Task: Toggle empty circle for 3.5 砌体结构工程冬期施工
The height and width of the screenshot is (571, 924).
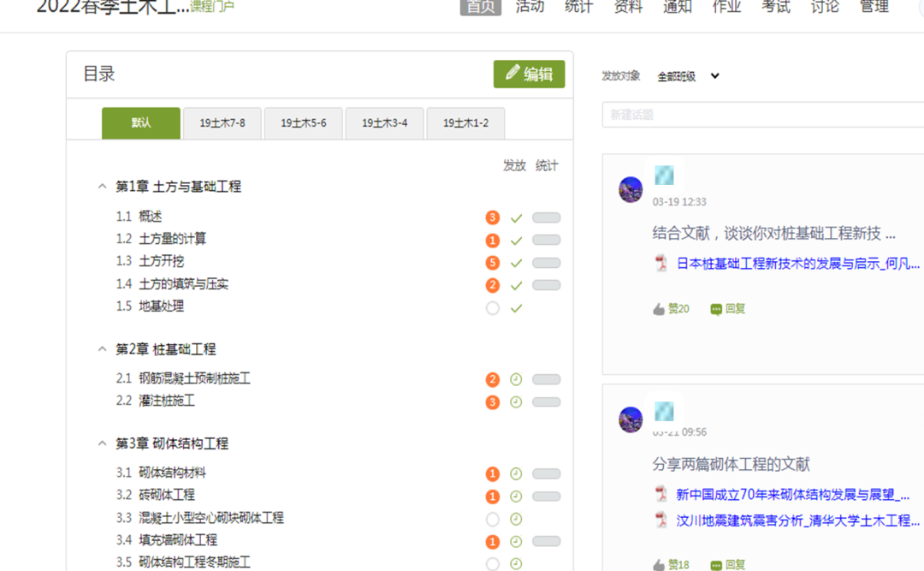Action: (492, 563)
